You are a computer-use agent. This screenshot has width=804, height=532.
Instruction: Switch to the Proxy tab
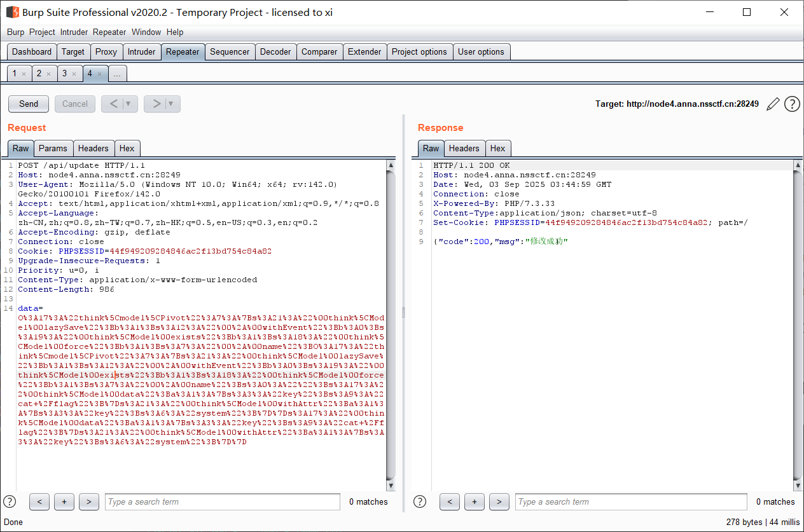(106, 52)
